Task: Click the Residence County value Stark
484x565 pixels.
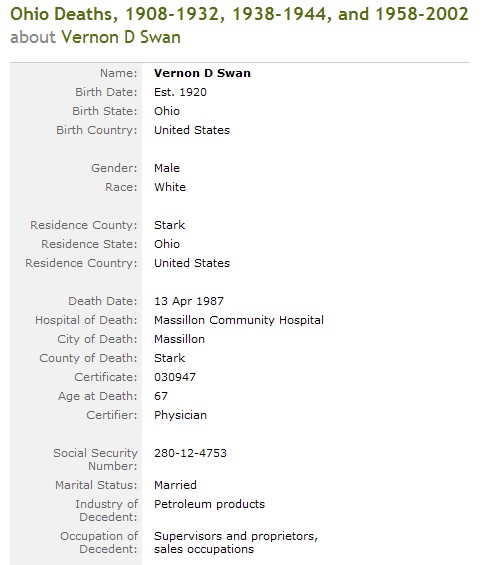Action: [x=169, y=225]
